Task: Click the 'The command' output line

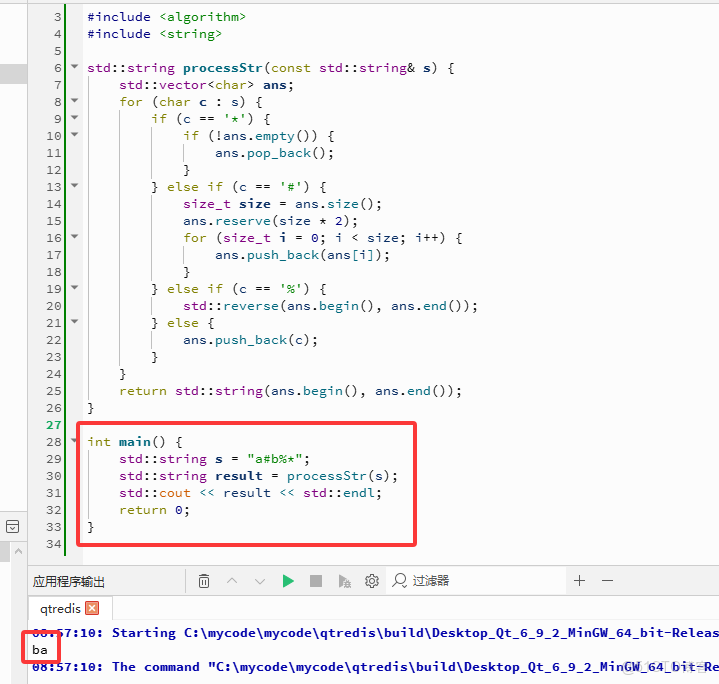Action: click(x=375, y=667)
